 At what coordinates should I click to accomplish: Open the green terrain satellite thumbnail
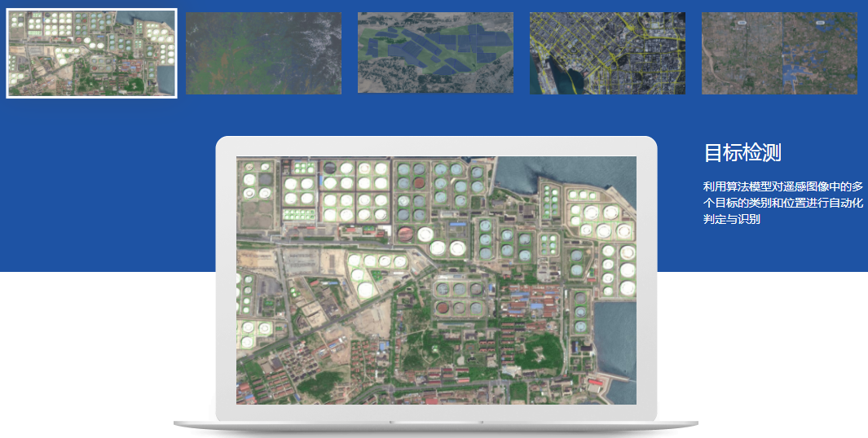pos(263,53)
